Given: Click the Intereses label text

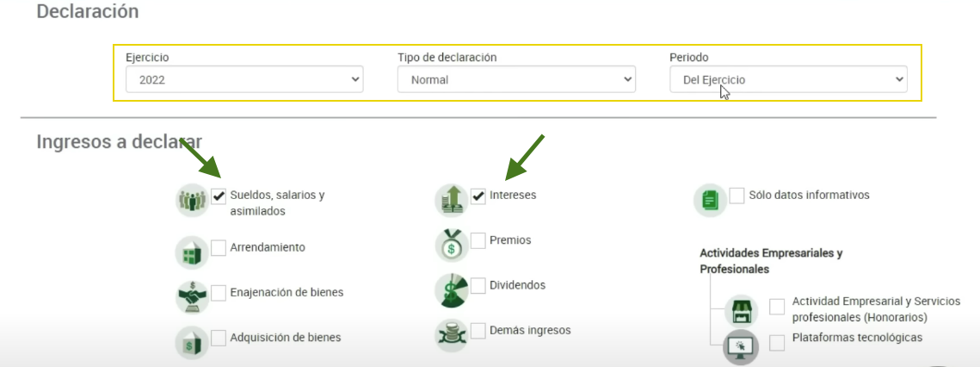Looking at the screenshot, I should point(513,196).
